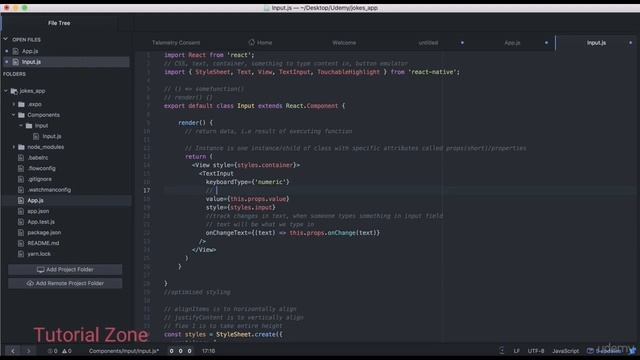Image resolution: width=640 pixels, height=360 pixels.
Task: Click the modified dot on untitled tab
Action: tap(462, 42)
